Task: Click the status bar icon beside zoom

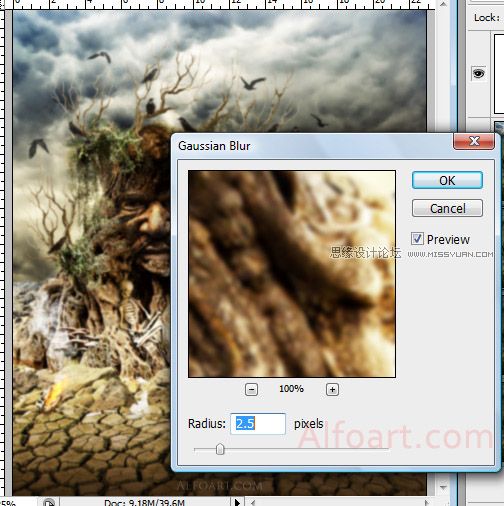Action: pyautogui.click(x=49, y=502)
